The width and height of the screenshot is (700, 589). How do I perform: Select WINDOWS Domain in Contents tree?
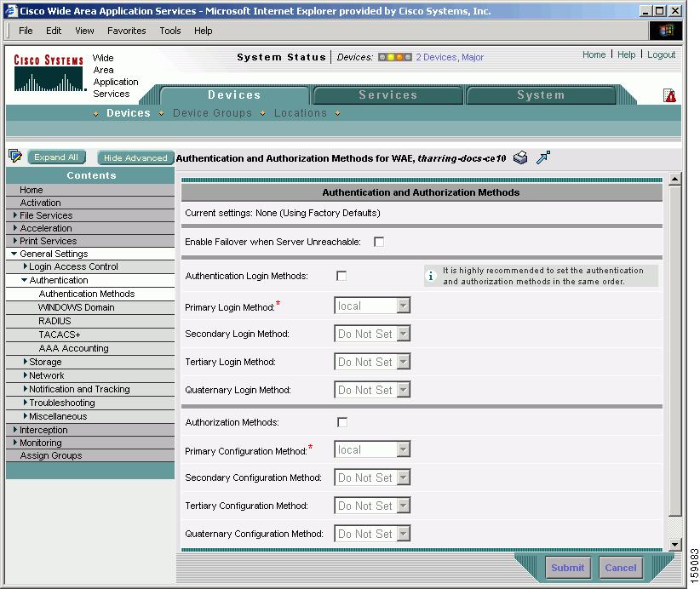coord(77,307)
